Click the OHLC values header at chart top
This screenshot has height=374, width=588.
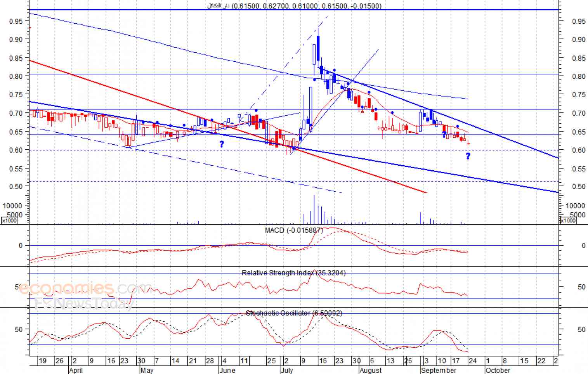[x=294, y=6]
